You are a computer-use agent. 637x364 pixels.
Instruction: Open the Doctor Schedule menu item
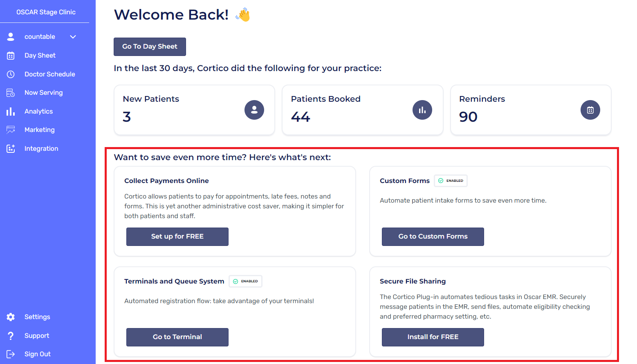(49, 74)
